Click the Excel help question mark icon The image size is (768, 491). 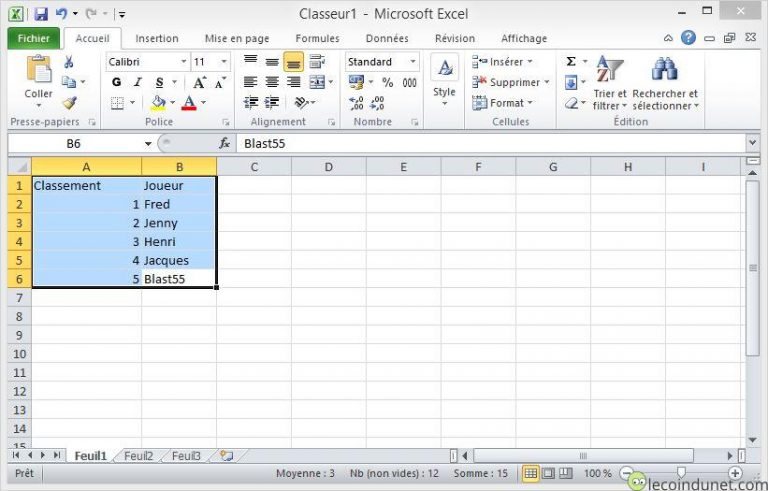(x=689, y=38)
